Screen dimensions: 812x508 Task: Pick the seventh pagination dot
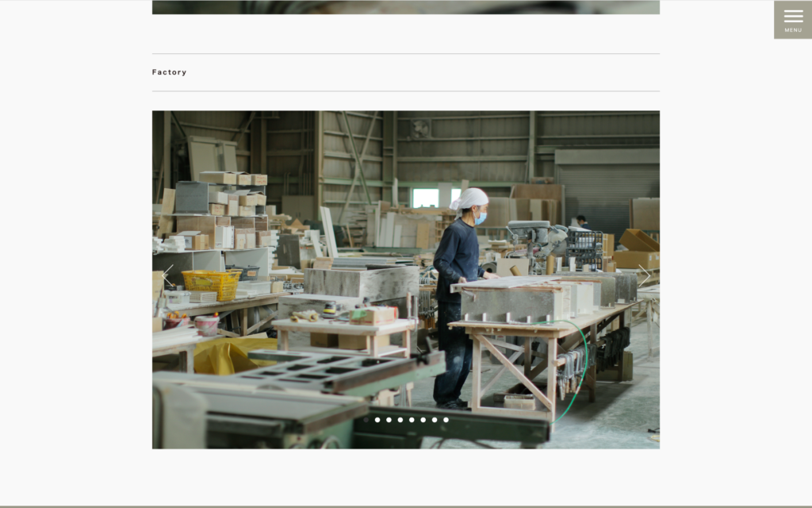[435, 420]
